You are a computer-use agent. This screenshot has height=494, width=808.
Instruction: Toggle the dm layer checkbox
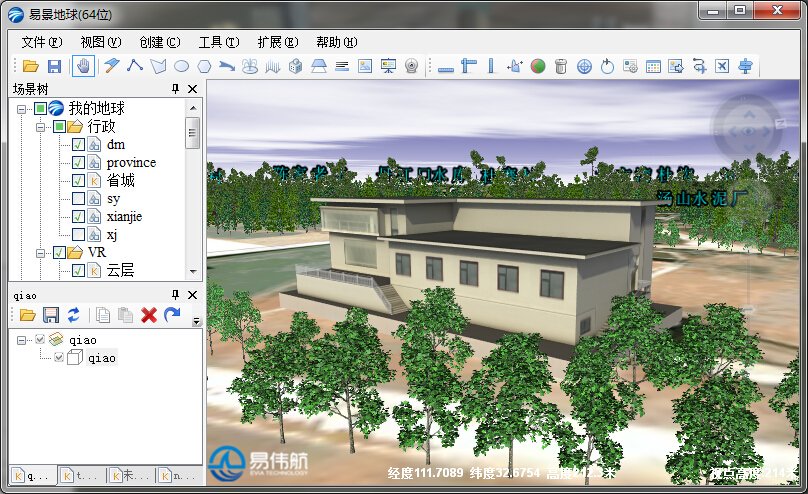78,145
